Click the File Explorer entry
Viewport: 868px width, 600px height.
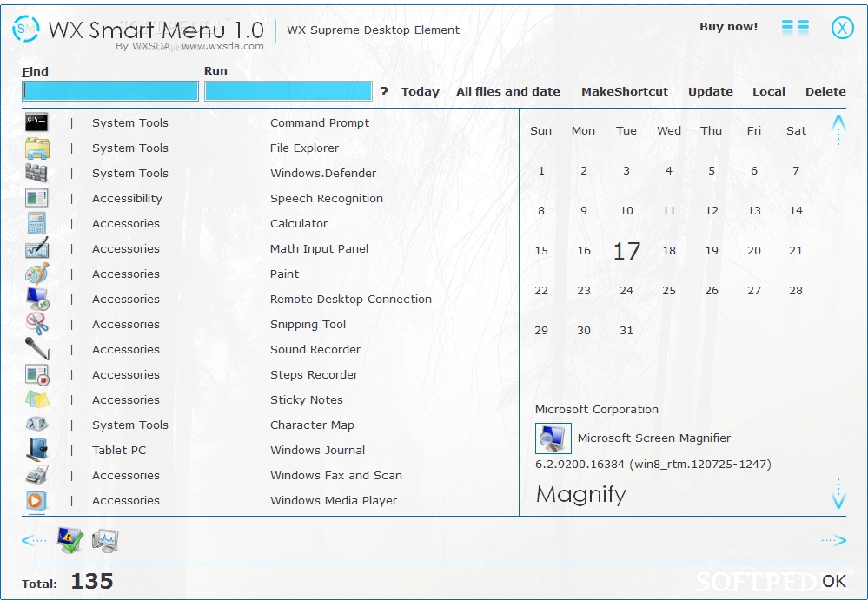pos(304,148)
